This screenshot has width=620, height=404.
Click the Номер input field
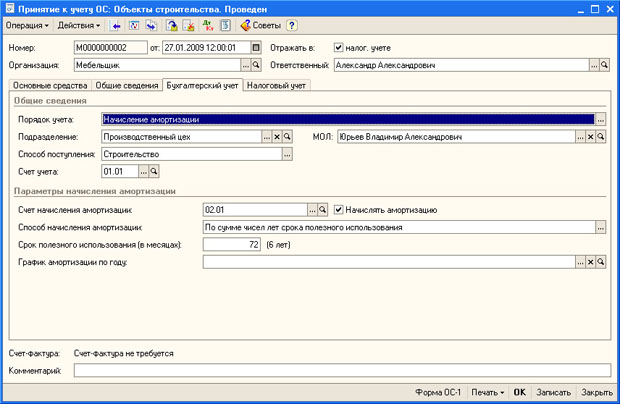point(110,48)
